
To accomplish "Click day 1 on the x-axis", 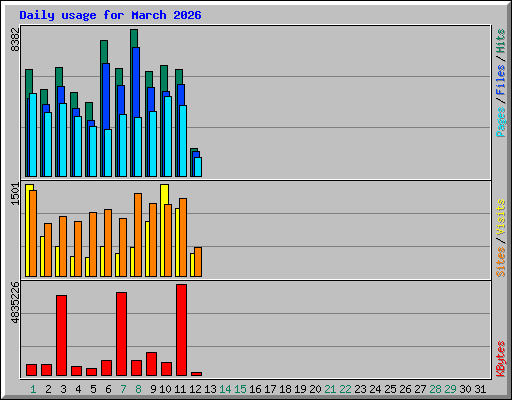I will tap(33, 389).
